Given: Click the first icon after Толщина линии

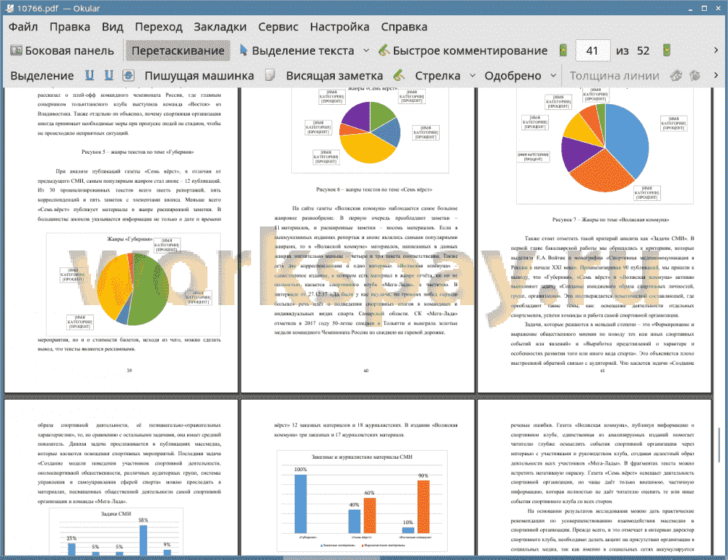Looking at the screenshot, I should [676, 75].
